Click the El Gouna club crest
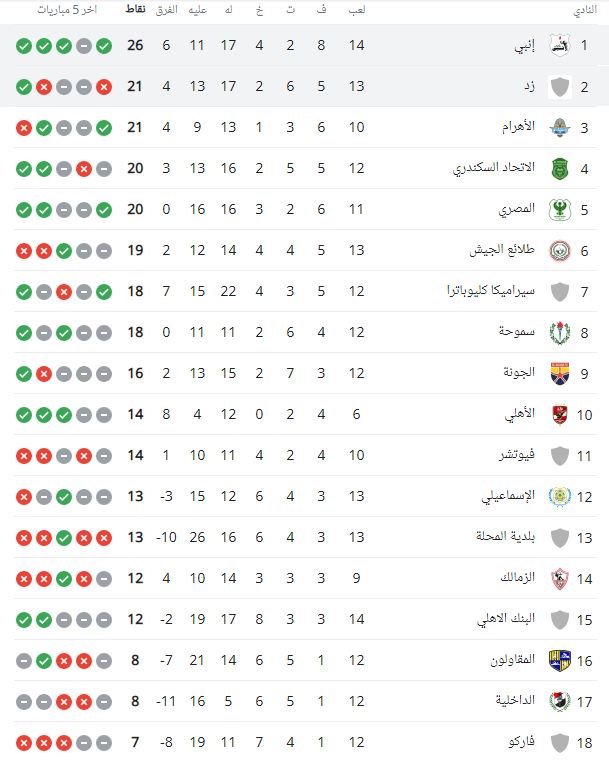Screen dimensions: 609x764 (x=560, y=374)
